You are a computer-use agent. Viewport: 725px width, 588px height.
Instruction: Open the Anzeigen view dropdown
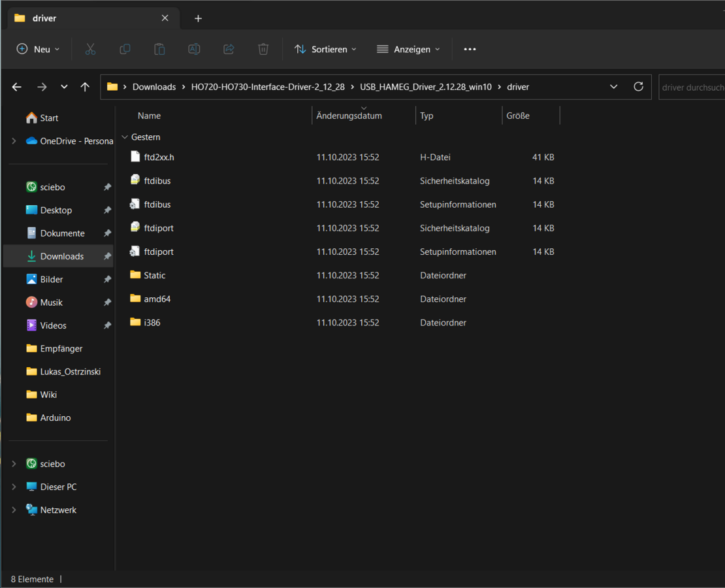click(x=408, y=49)
